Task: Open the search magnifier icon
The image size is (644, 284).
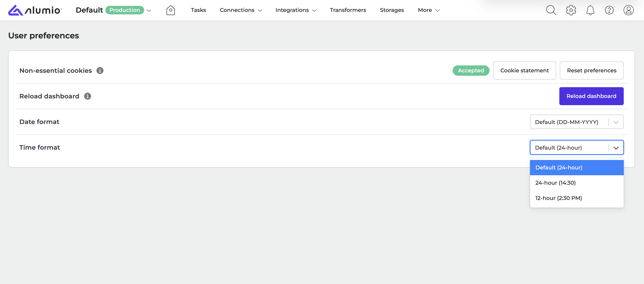Action: (x=551, y=10)
